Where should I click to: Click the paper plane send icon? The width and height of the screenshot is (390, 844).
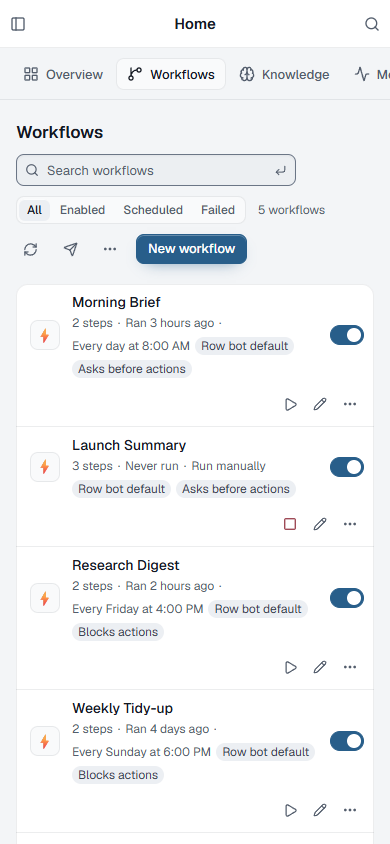click(70, 249)
